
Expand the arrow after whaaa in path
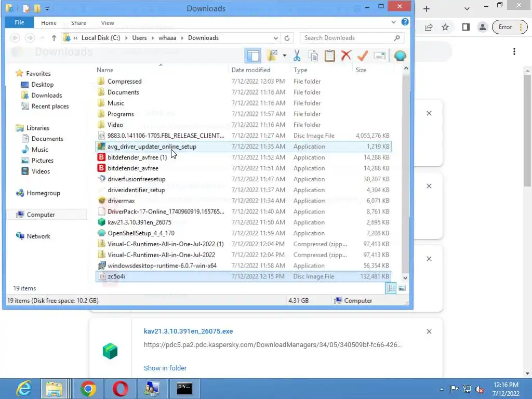[182, 38]
